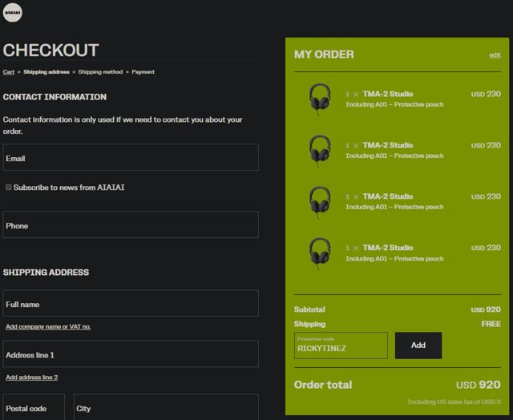Click the AIAIAI round logo

(13, 13)
